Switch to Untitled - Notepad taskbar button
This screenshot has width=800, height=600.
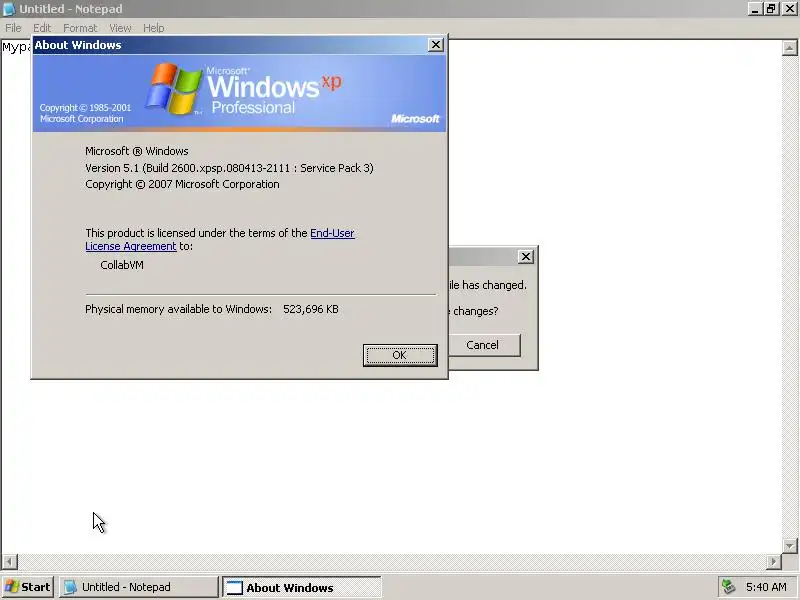tap(139, 587)
